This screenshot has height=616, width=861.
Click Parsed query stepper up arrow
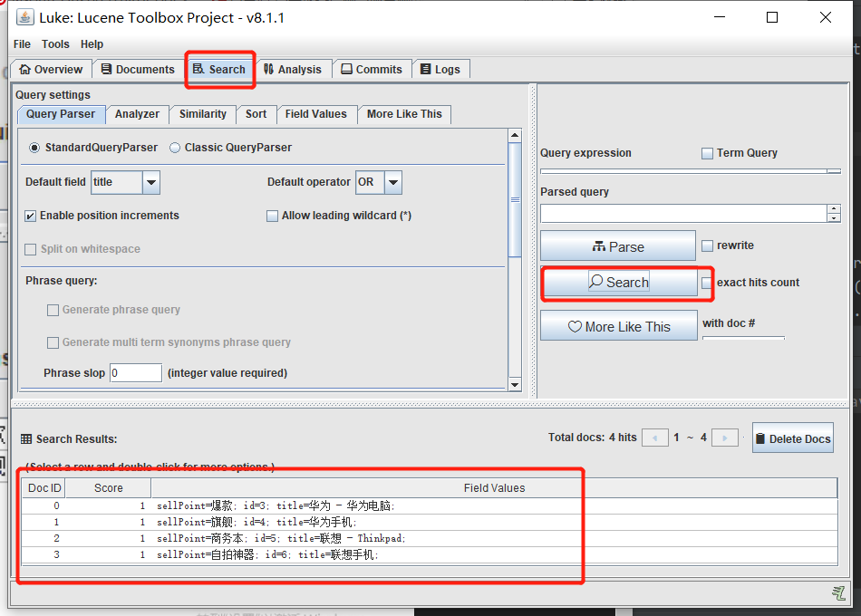[x=834, y=208]
